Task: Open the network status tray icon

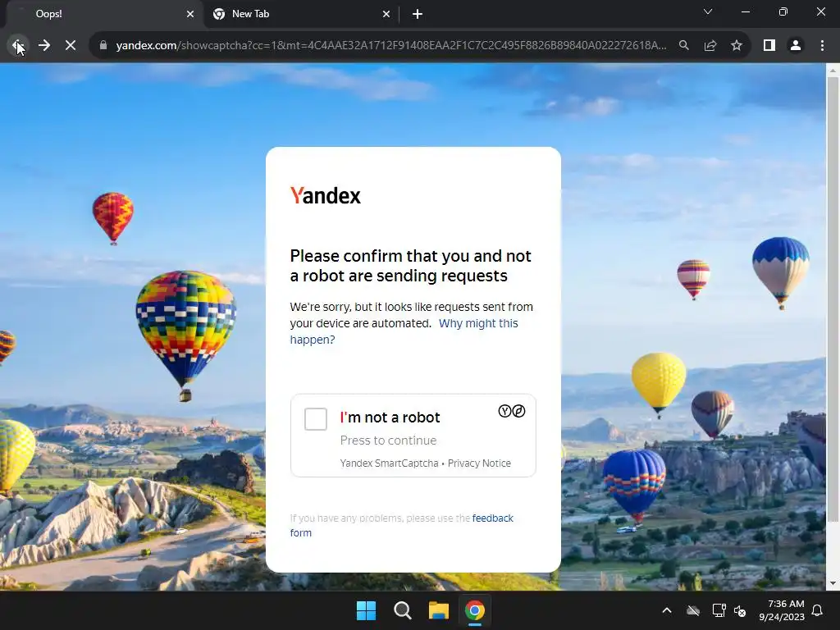Action: (x=719, y=610)
